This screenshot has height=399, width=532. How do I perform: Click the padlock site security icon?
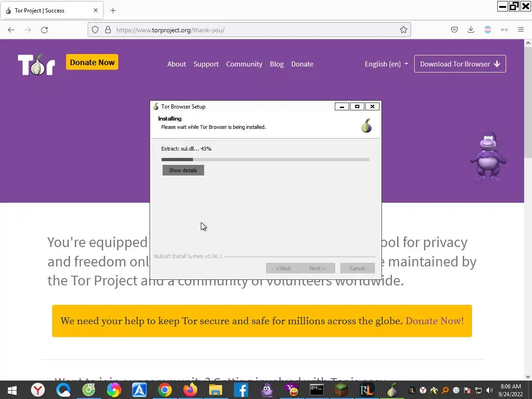(x=108, y=30)
